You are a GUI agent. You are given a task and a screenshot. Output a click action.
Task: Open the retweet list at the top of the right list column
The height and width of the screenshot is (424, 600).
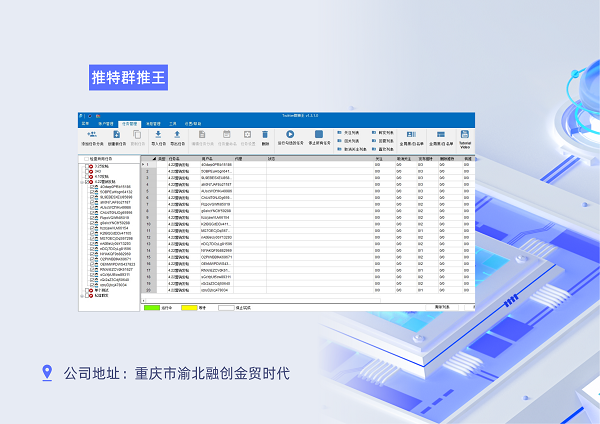(x=383, y=132)
